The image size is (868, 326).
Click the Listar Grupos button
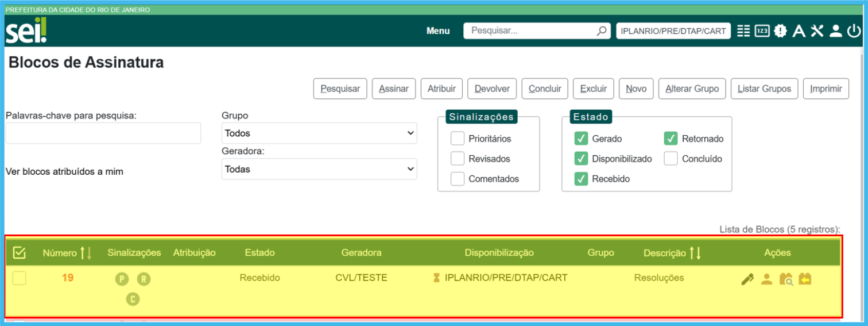pos(764,89)
